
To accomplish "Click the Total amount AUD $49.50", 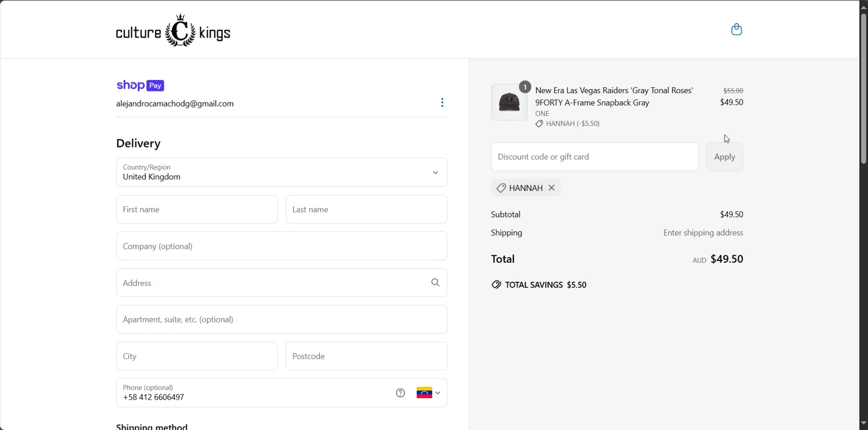I will point(718,259).
